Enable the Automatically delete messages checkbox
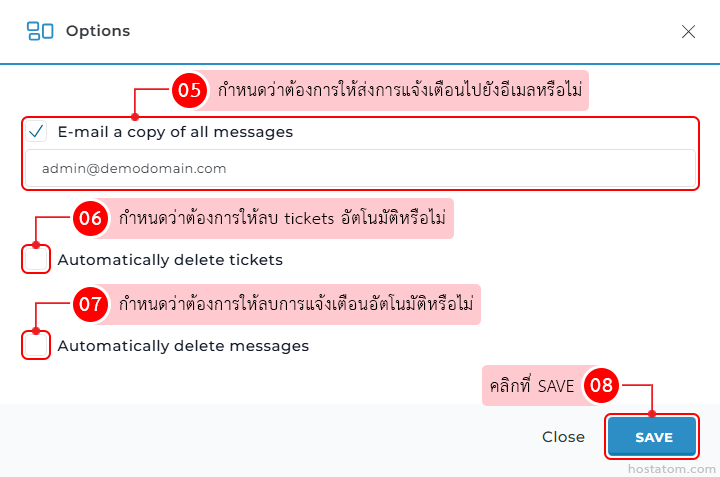720x477 pixels. (37, 346)
